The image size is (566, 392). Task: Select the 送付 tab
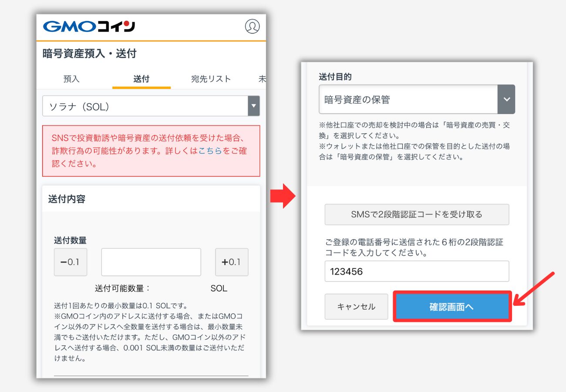[141, 79]
